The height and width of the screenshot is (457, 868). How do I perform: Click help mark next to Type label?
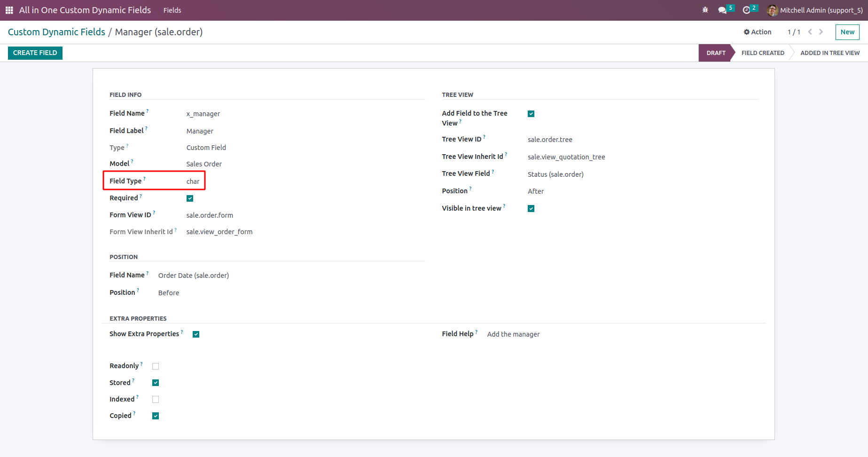click(127, 145)
